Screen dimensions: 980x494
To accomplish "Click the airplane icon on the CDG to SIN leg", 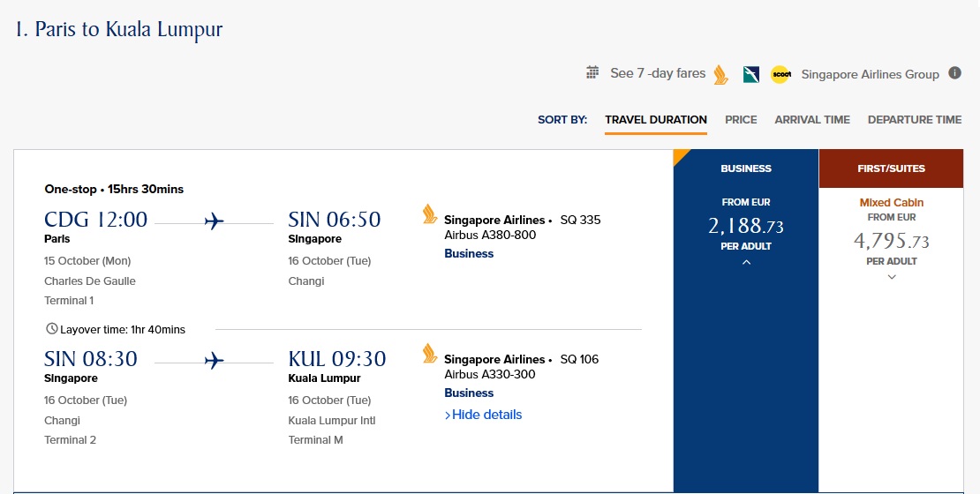I will coord(214,221).
